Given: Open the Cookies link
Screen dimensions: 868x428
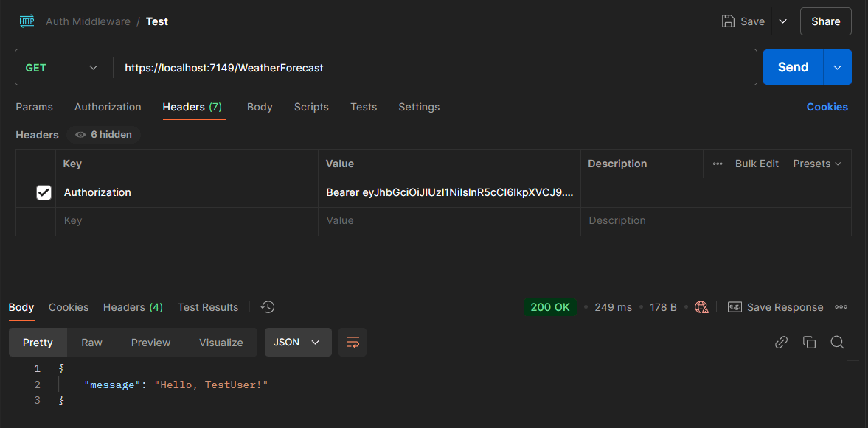Looking at the screenshot, I should [x=827, y=107].
